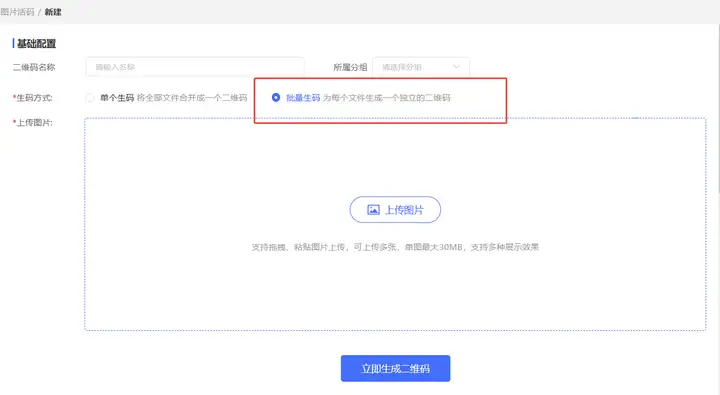The height and width of the screenshot is (395, 720).
Task: Click the 上传图片 field label
Action: pyautogui.click(x=34, y=123)
